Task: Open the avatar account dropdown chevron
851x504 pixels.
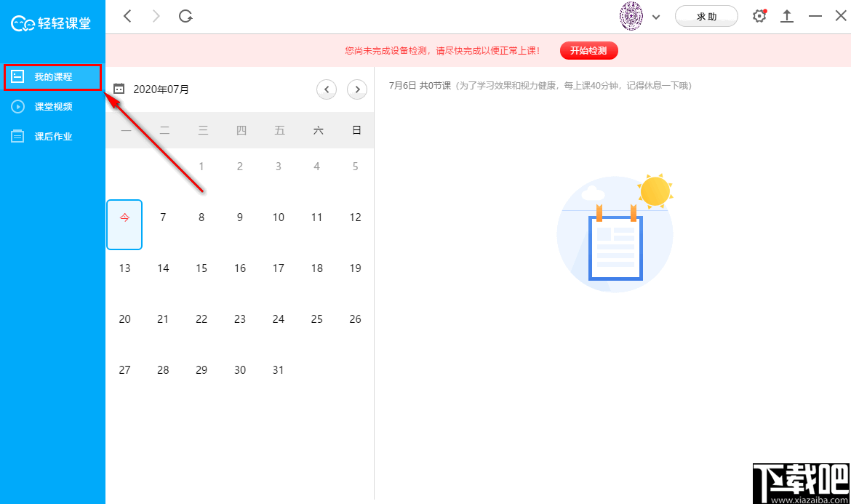Action: tap(656, 16)
